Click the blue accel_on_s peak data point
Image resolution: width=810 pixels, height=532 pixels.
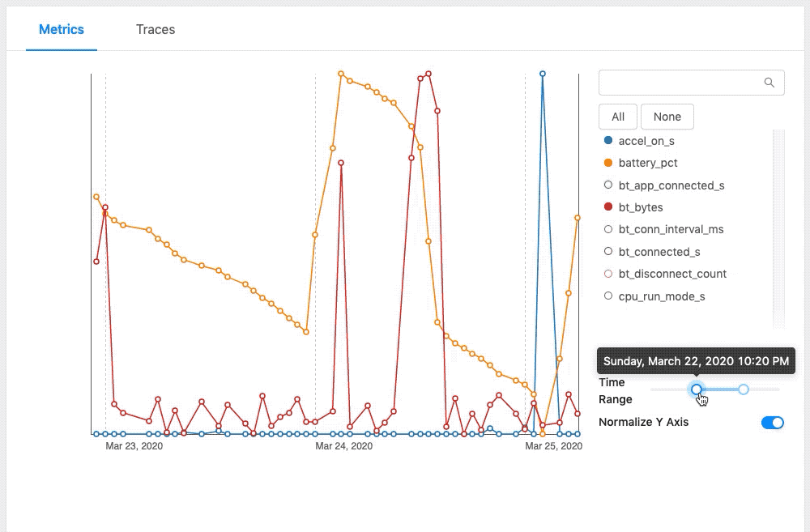pos(542,74)
